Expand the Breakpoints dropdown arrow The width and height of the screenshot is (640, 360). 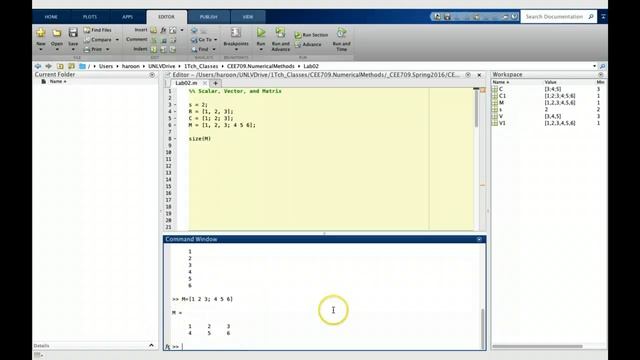coord(236,50)
